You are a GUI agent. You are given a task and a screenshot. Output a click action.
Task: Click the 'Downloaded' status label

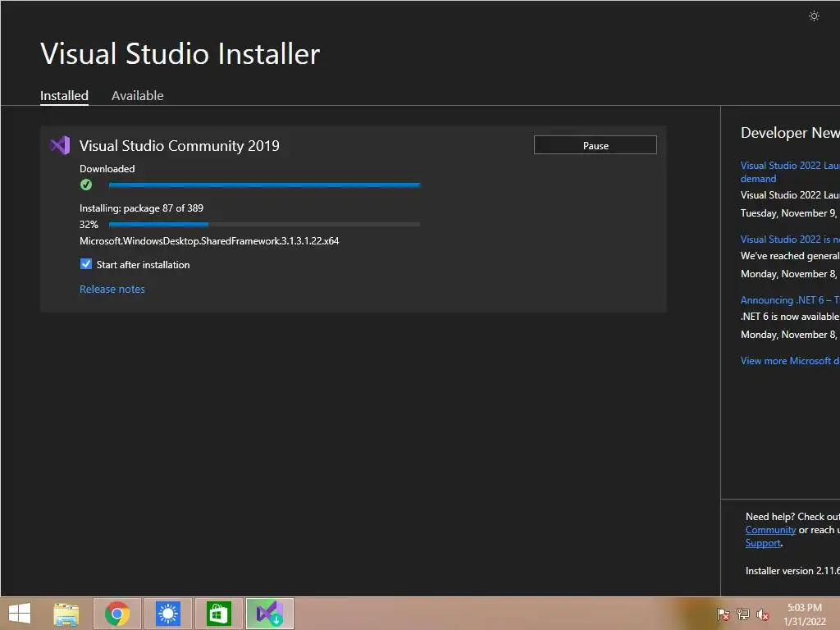[x=107, y=169]
